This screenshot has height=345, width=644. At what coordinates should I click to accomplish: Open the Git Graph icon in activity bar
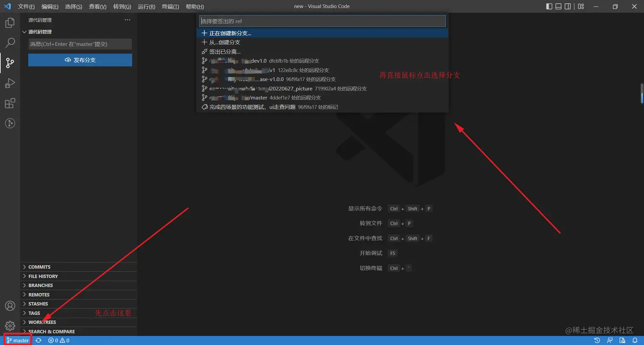pyautogui.click(x=10, y=123)
